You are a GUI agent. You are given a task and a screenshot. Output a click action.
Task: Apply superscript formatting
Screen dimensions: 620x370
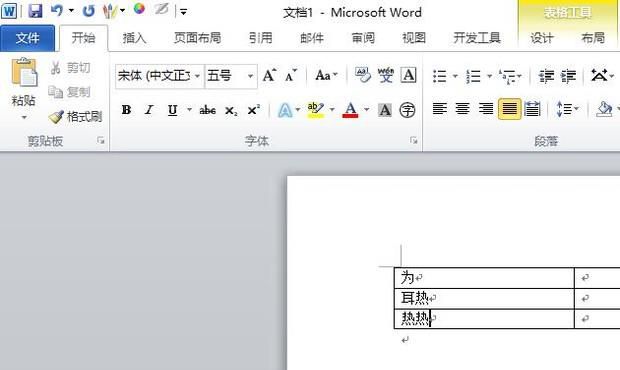coord(253,110)
